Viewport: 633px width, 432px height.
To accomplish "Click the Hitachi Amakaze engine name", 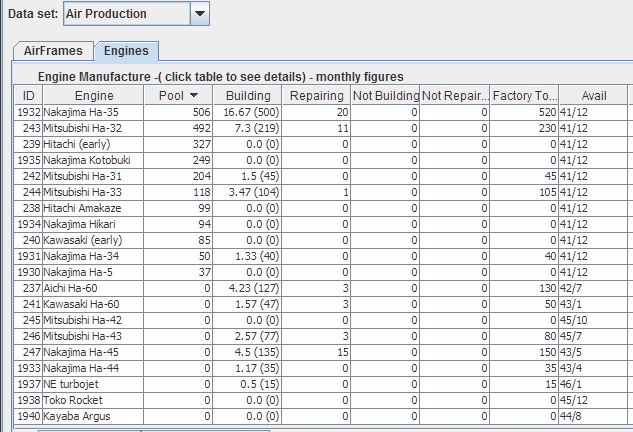I will (82, 208).
